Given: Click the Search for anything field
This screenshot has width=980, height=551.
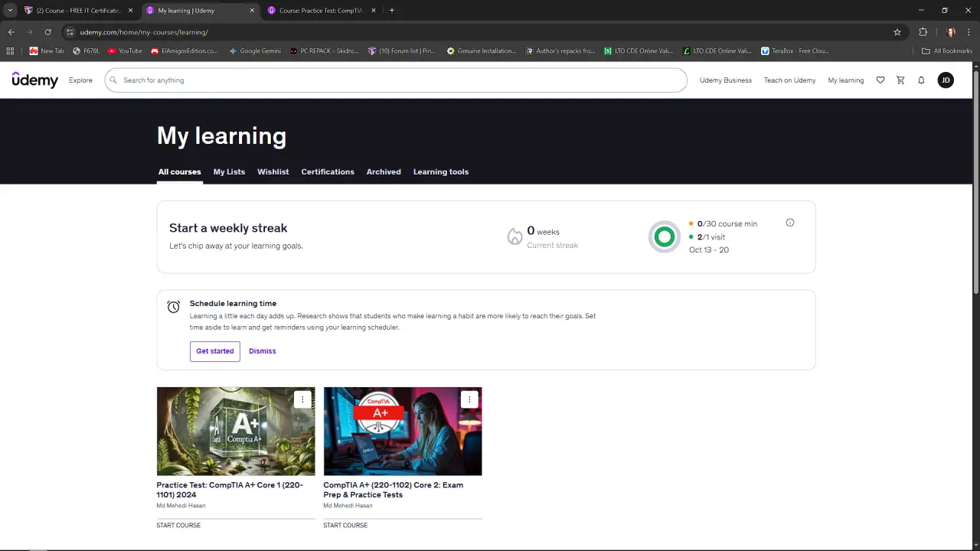Looking at the screenshot, I should [x=396, y=80].
